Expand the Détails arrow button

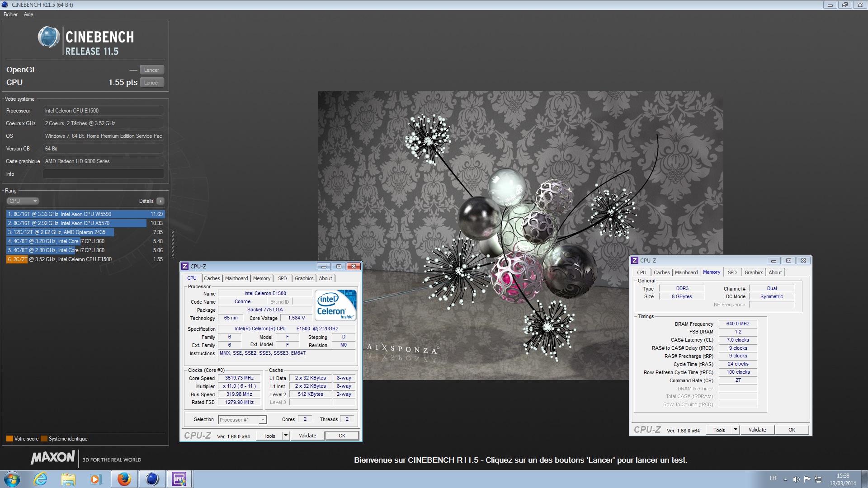tap(160, 201)
